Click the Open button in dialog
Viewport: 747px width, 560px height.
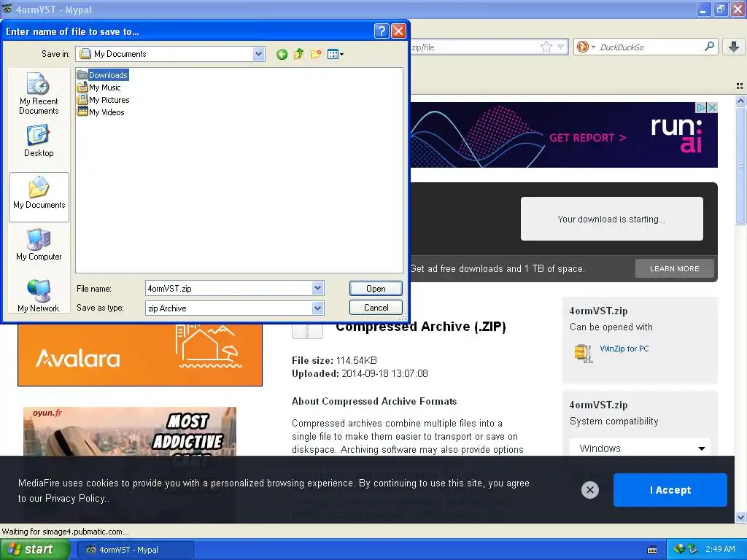[x=376, y=289]
